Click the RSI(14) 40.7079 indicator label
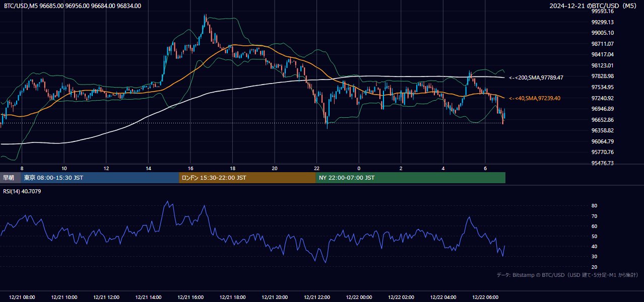This screenshot has height=302, width=644. 22,191
